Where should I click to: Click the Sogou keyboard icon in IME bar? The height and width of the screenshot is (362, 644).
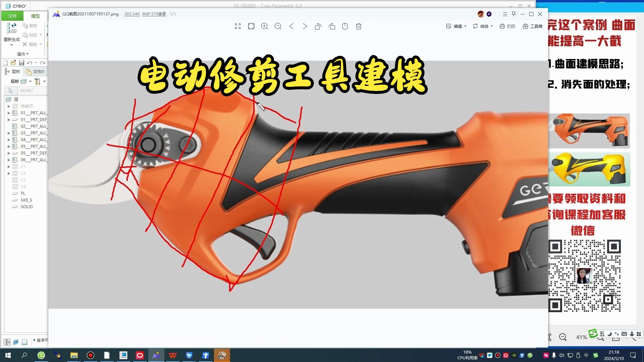pos(624,334)
